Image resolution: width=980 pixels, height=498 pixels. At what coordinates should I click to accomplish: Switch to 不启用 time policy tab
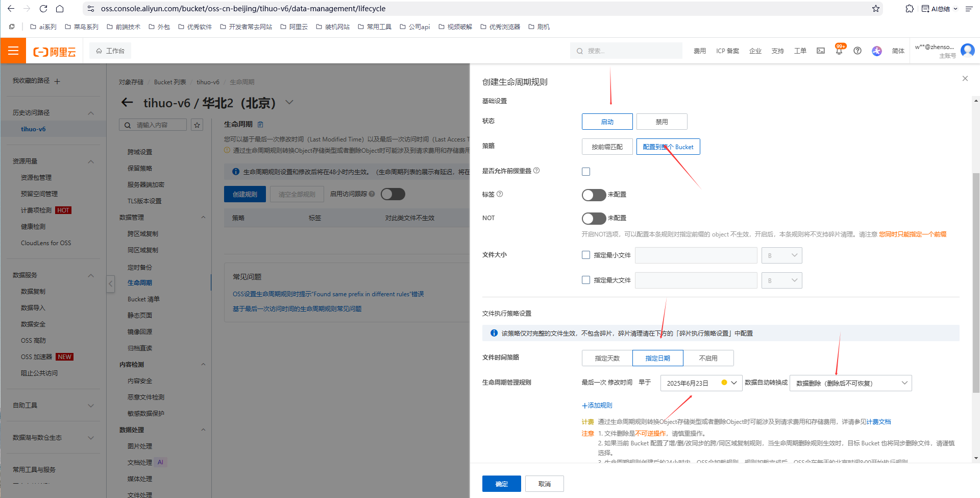click(x=708, y=358)
